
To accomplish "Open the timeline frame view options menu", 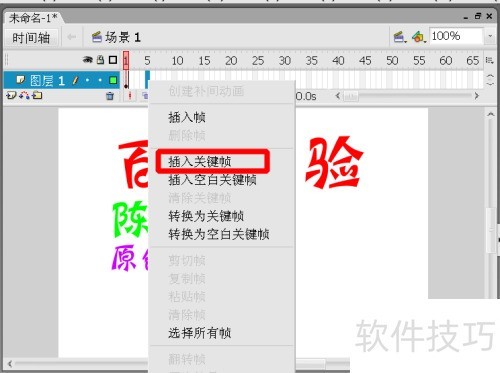I will [489, 60].
